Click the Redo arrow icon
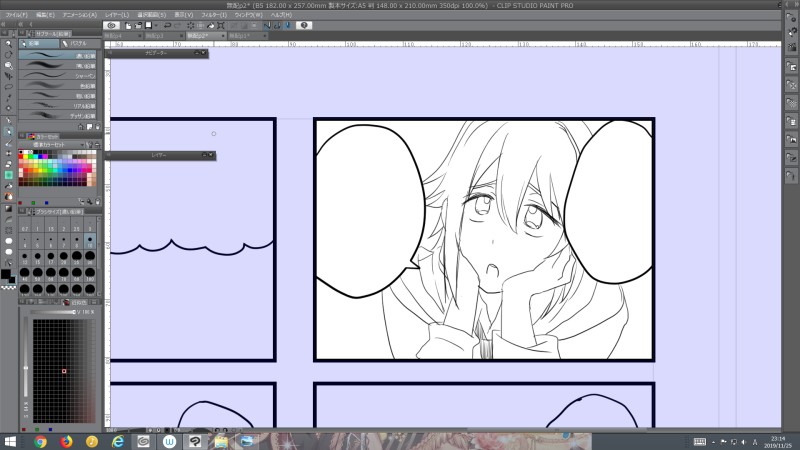This screenshot has width=800, height=450. [177, 25]
